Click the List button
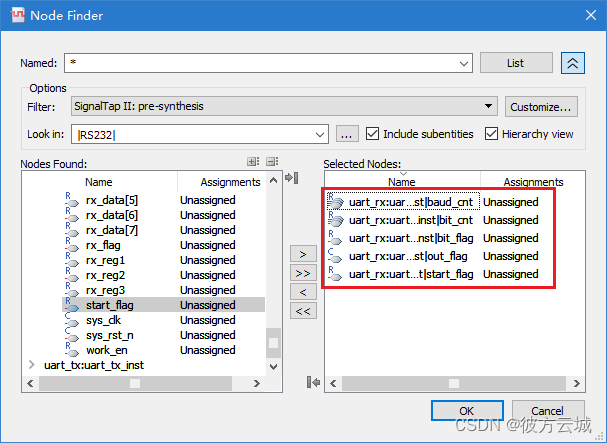 tap(516, 63)
